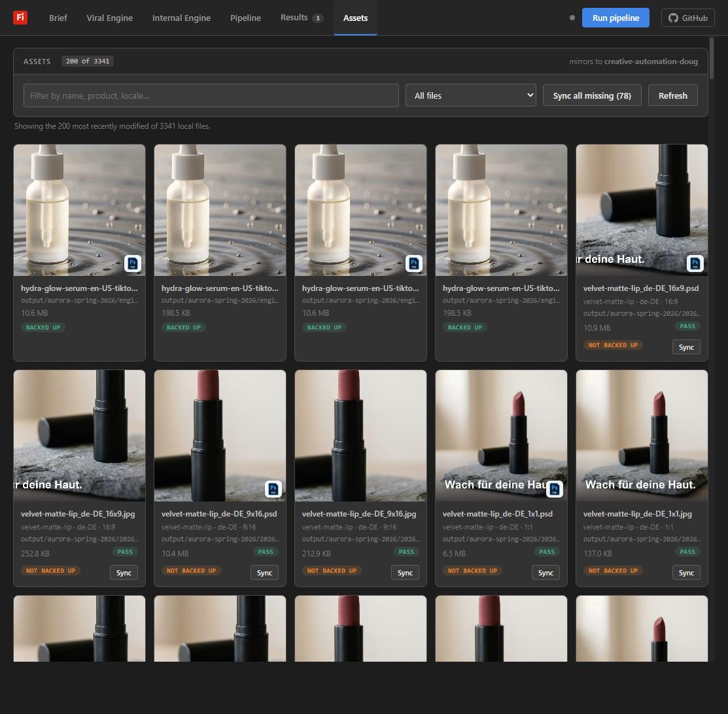Open thumbnail of velvet-matte-lip_de-DE_1x1.psd
This screenshot has height=714, width=728.
point(502,435)
